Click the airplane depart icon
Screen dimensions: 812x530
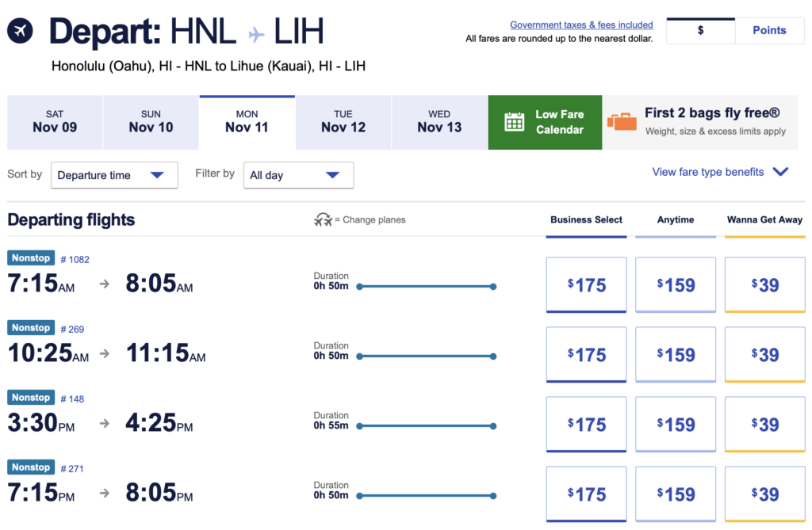[20, 31]
